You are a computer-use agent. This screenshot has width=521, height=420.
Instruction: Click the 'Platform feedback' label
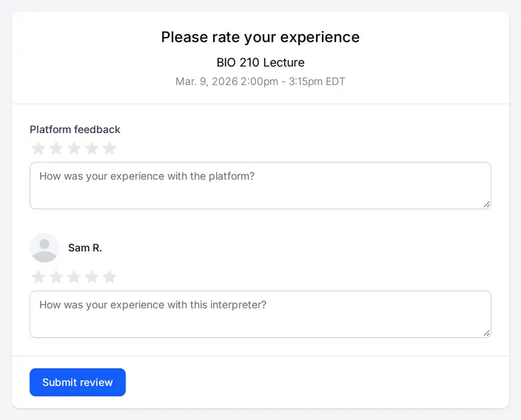pyautogui.click(x=75, y=129)
